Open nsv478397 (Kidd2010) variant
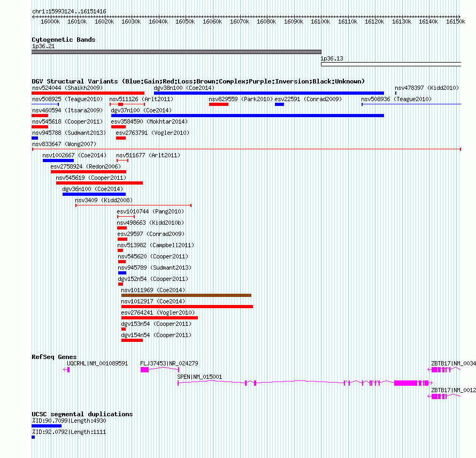476x458 pixels. pos(427,88)
